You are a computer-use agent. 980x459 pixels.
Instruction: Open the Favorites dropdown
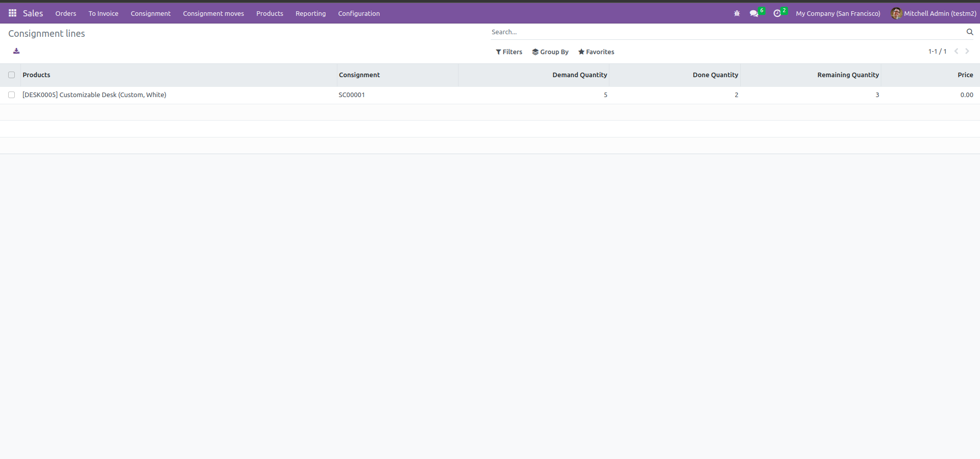tap(596, 52)
